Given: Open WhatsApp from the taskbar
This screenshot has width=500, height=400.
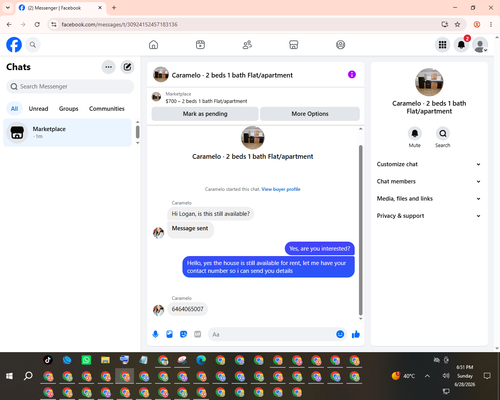Looking at the screenshot, I should coord(86,360).
